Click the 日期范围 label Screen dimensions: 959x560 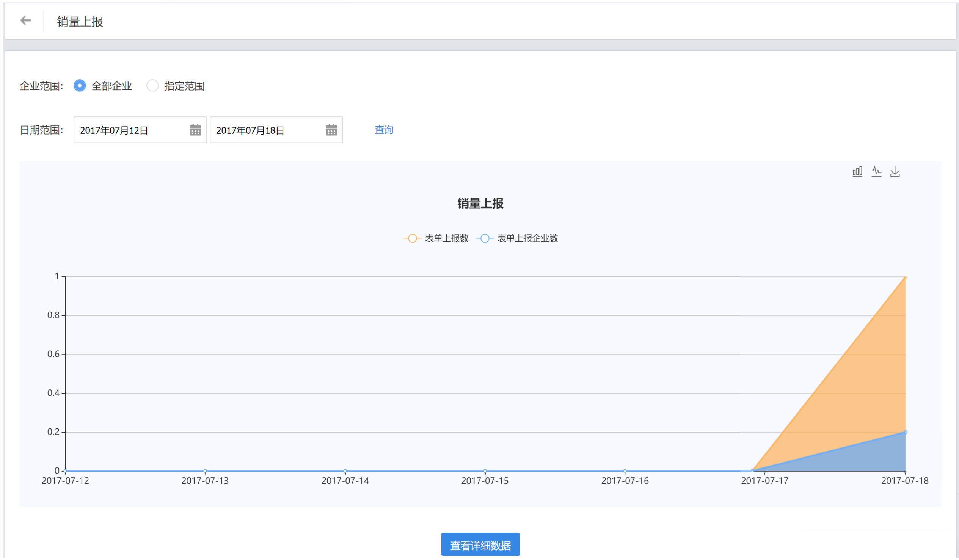(x=41, y=130)
